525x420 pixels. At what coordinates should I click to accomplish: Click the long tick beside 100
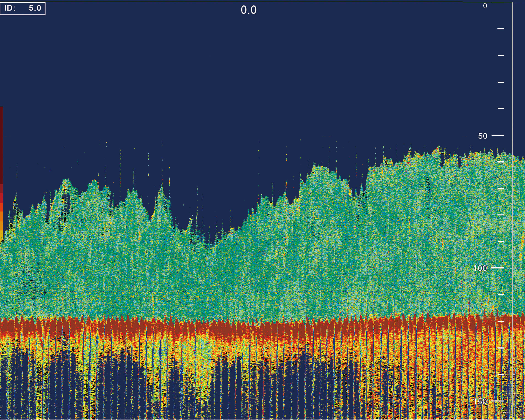pyautogui.click(x=498, y=268)
